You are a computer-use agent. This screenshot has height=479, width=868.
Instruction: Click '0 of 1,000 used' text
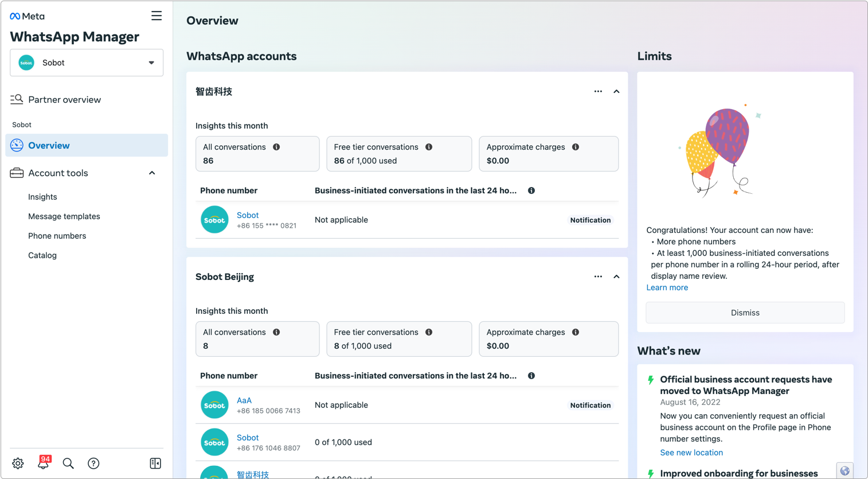343,442
